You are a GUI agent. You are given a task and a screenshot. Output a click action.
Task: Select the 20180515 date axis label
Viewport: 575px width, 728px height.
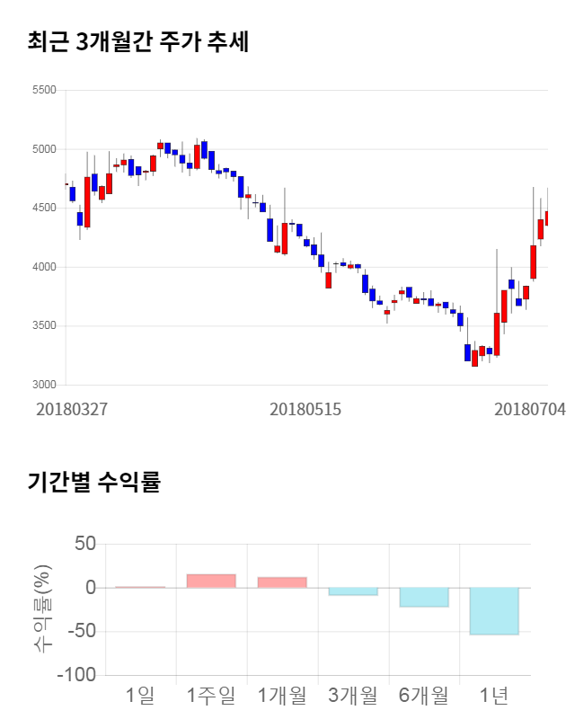click(305, 409)
